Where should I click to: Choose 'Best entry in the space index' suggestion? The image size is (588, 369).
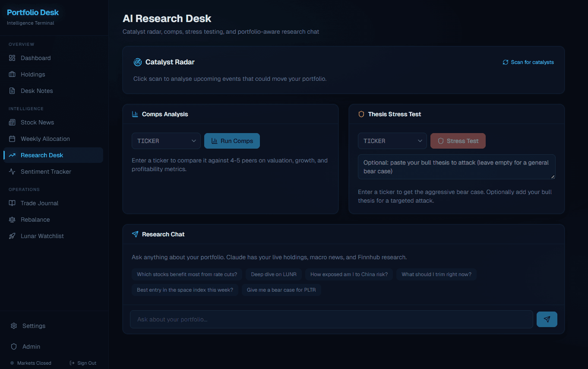pos(185,290)
